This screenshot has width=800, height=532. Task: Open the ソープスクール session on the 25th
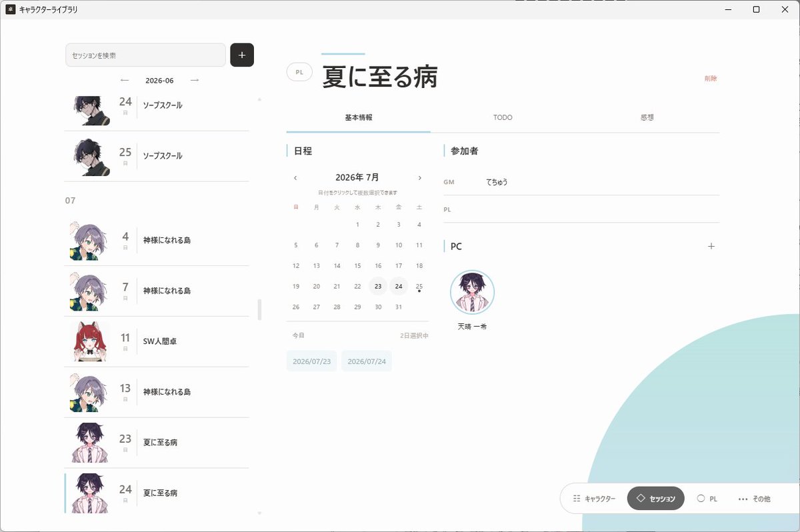157,156
